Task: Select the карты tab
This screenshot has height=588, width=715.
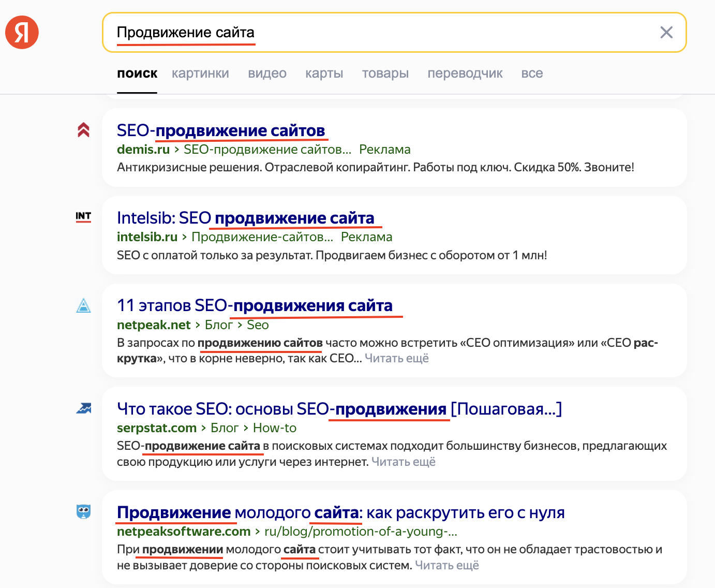Action: click(324, 73)
